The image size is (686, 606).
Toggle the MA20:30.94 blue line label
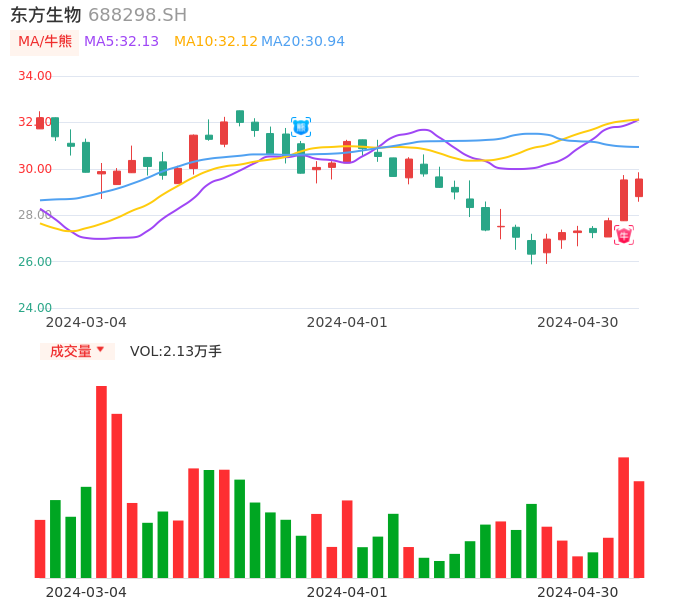click(x=302, y=42)
